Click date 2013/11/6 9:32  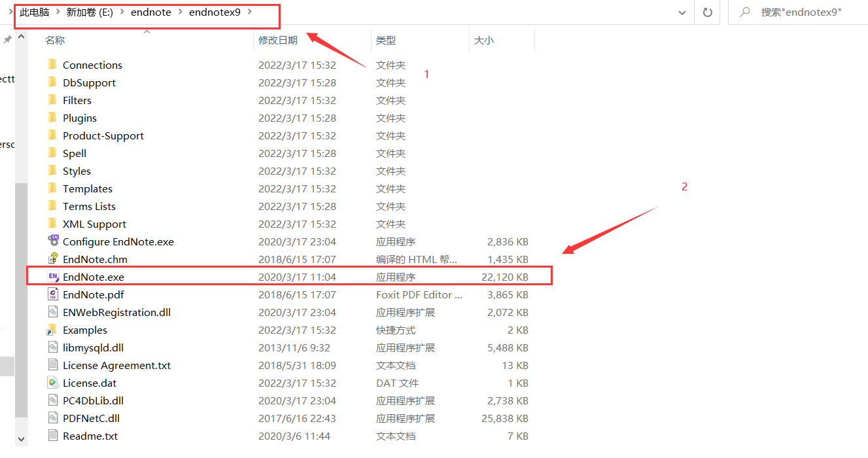tap(294, 347)
